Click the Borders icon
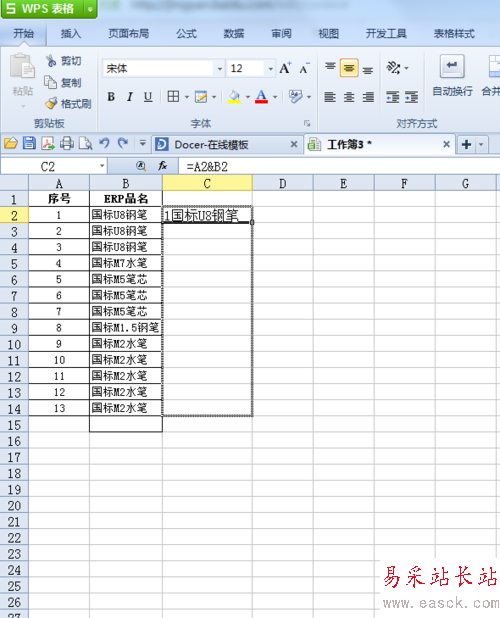500x618 pixels. click(x=173, y=97)
